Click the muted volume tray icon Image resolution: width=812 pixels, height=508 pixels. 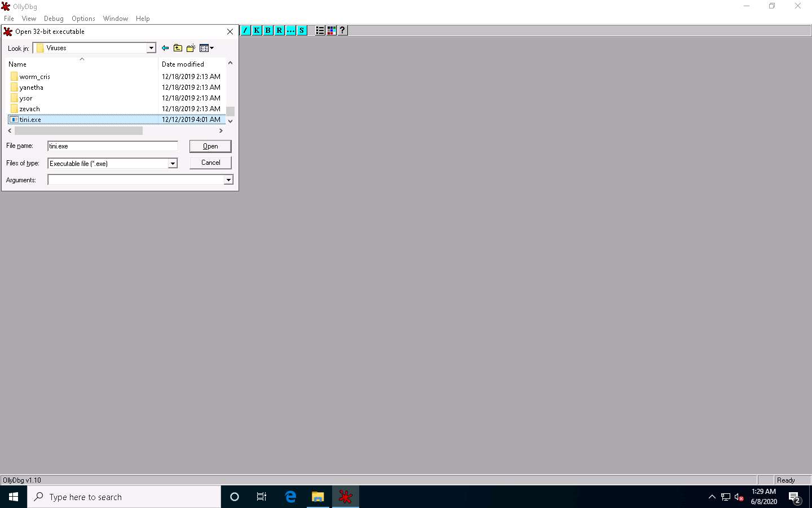[x=739, y=497]
